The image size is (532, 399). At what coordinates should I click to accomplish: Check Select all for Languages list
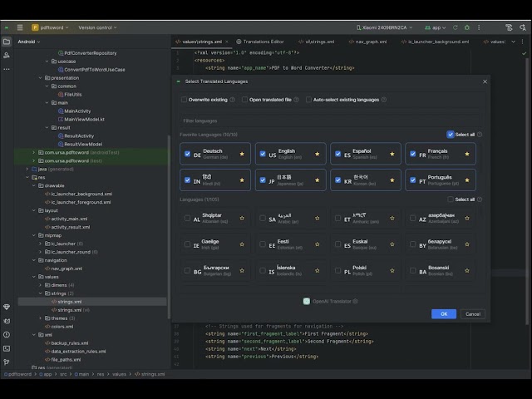point(451,199)
